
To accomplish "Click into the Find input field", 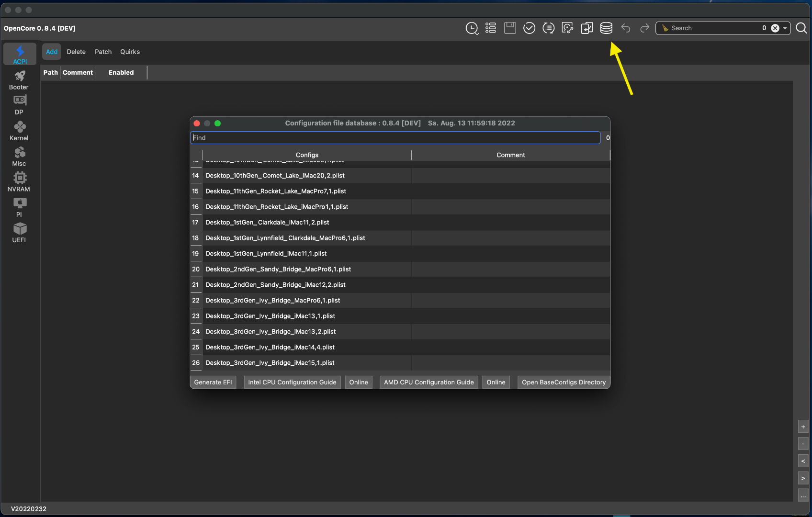I will click(x=395, y=138).
